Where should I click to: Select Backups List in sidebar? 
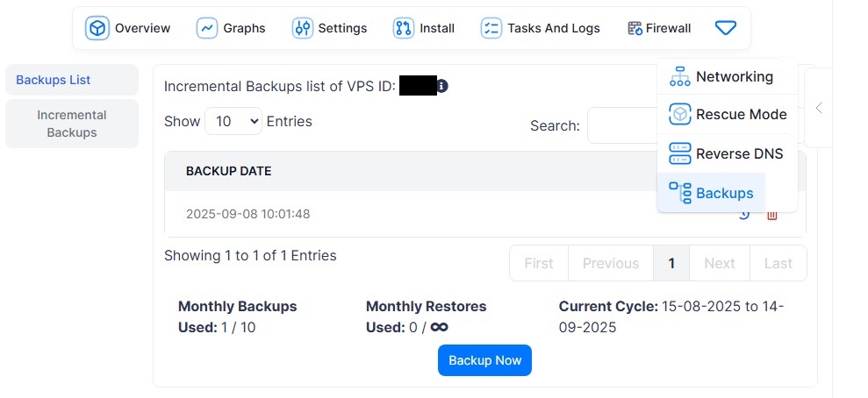pos(72,80)
